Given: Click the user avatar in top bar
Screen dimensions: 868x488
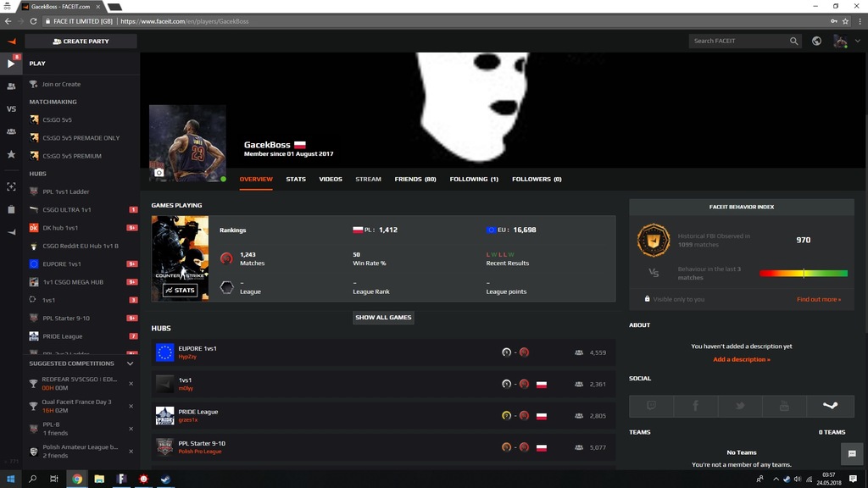Looking at the screenshot, I should pyautogui.click(x=840, y=41).
